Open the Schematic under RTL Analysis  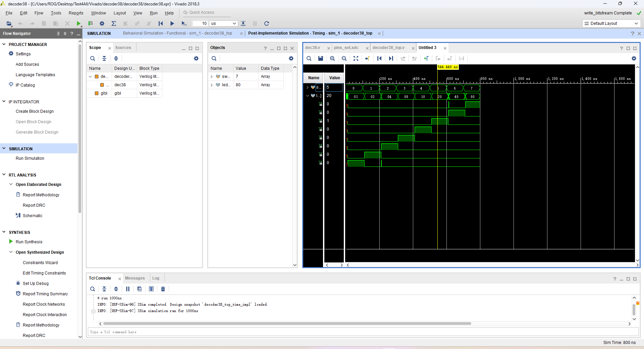pos(33,216)
